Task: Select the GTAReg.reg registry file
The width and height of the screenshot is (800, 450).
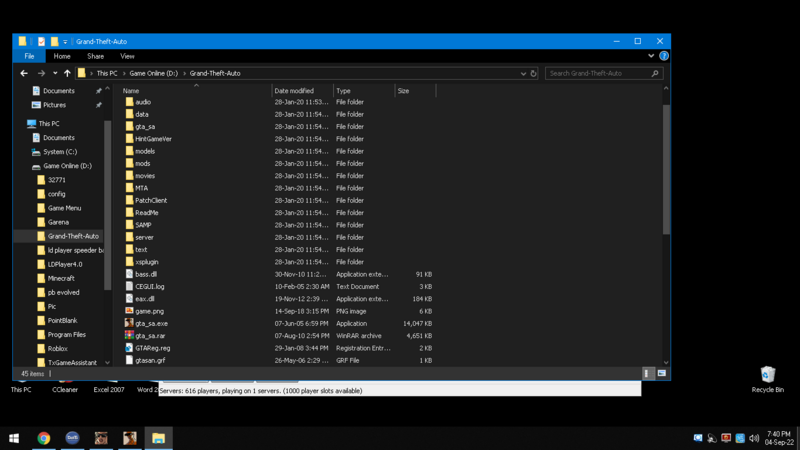Action: pyautogui.click(x=153, y=348)
